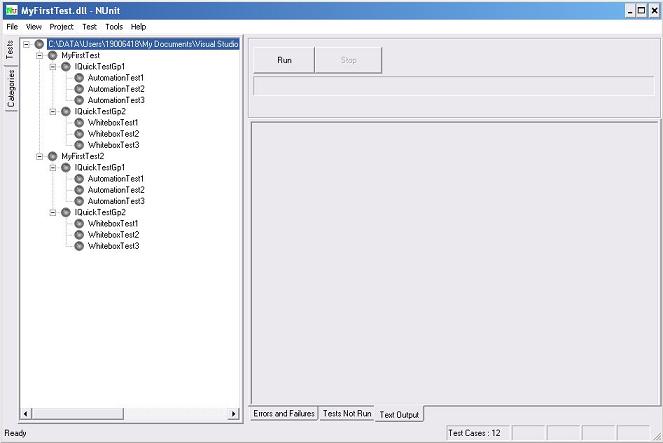
Task: Click the status icon of WhiteboxTest1 under MyFirstTest2
Action: coord(79,224)
